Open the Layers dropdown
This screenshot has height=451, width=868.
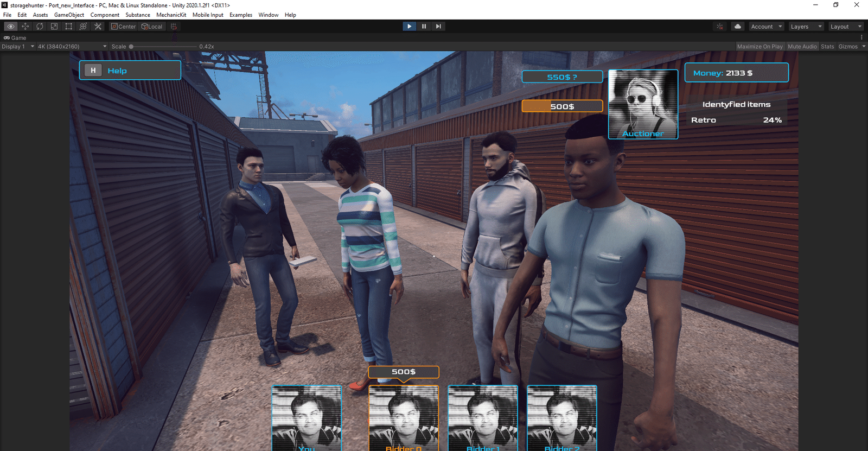point(806,26)
